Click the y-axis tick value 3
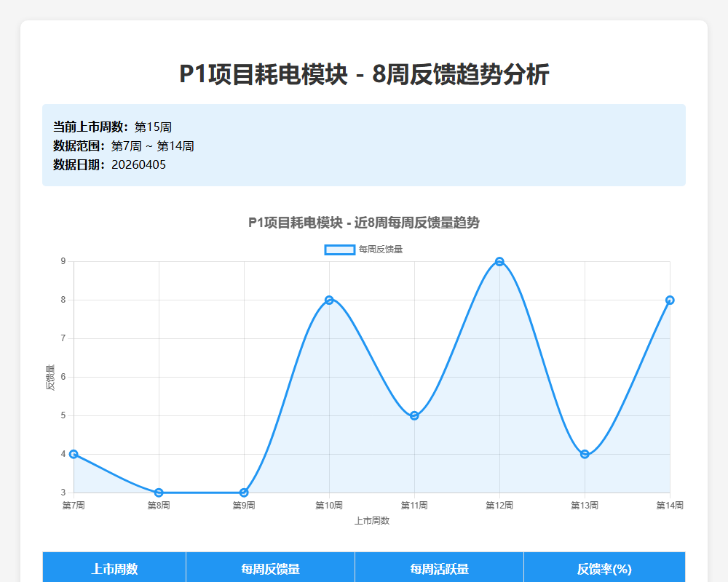This screenshot has width=728, height=582. [63, 493]
